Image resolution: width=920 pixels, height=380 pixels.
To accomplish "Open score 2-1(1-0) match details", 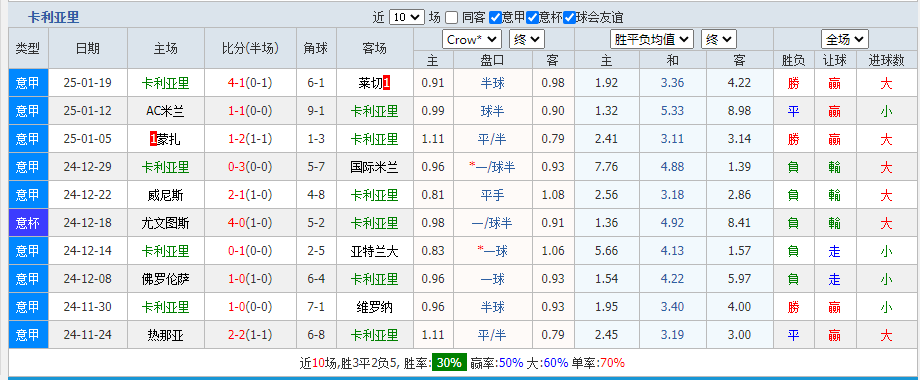I will [250, 195].
